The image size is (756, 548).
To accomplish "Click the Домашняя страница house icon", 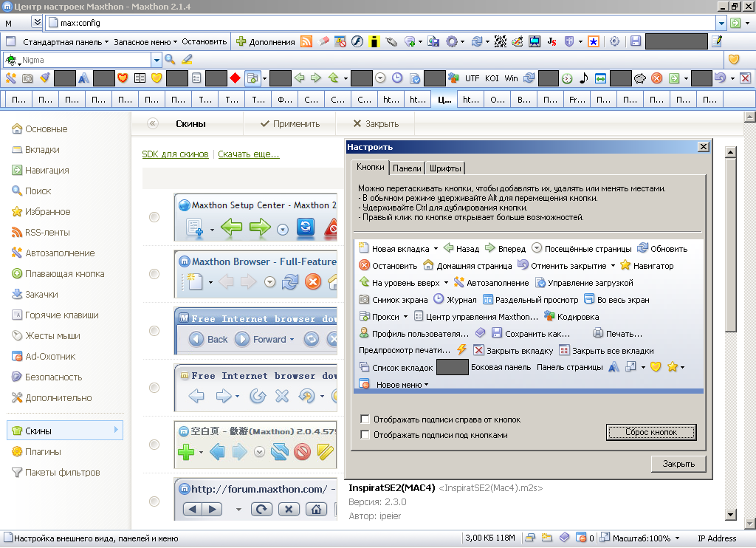I will [x=428, y=265].
